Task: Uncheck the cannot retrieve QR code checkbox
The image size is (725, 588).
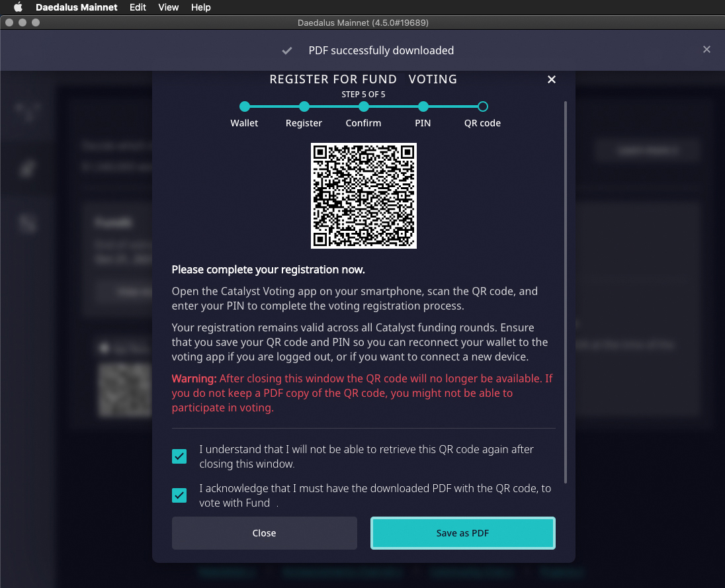Action: click(179, 456)
